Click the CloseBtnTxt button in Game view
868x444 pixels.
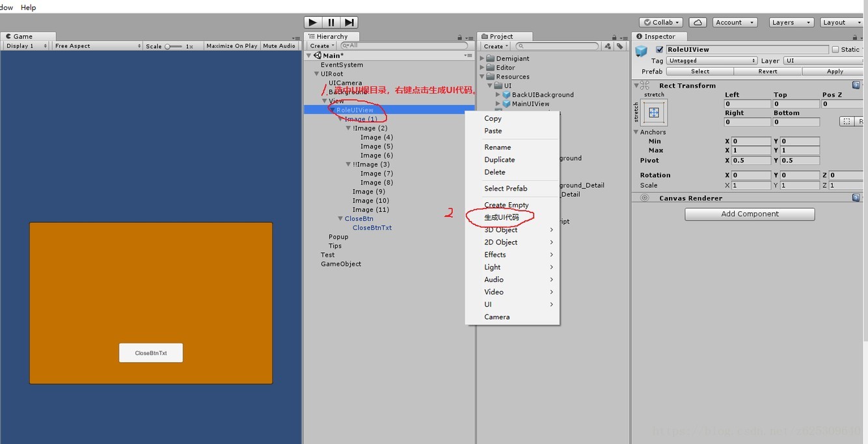(x=151, y=353)
